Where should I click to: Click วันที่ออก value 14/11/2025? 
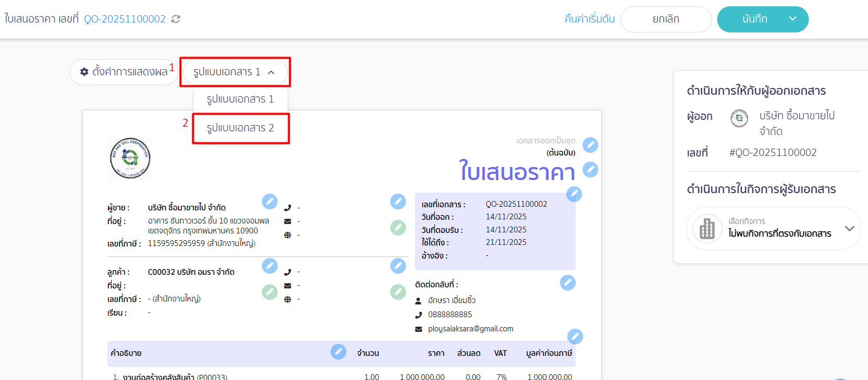click(506, 217)
